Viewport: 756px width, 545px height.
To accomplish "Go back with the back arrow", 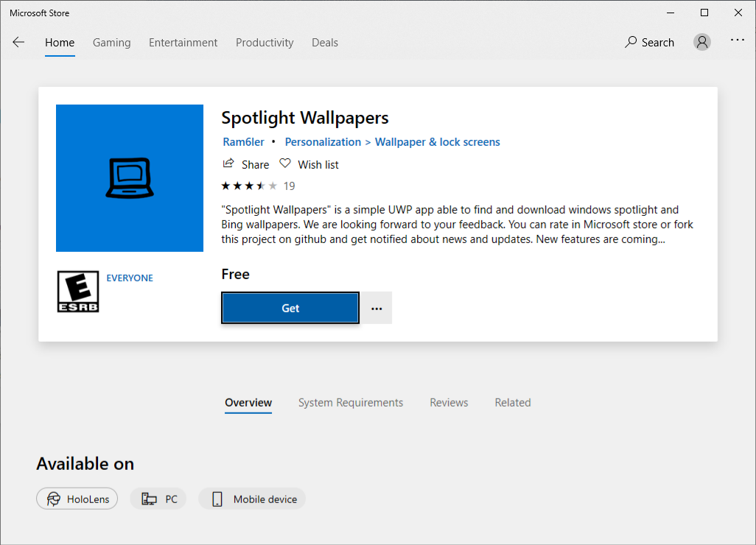I will coord(18,43).
